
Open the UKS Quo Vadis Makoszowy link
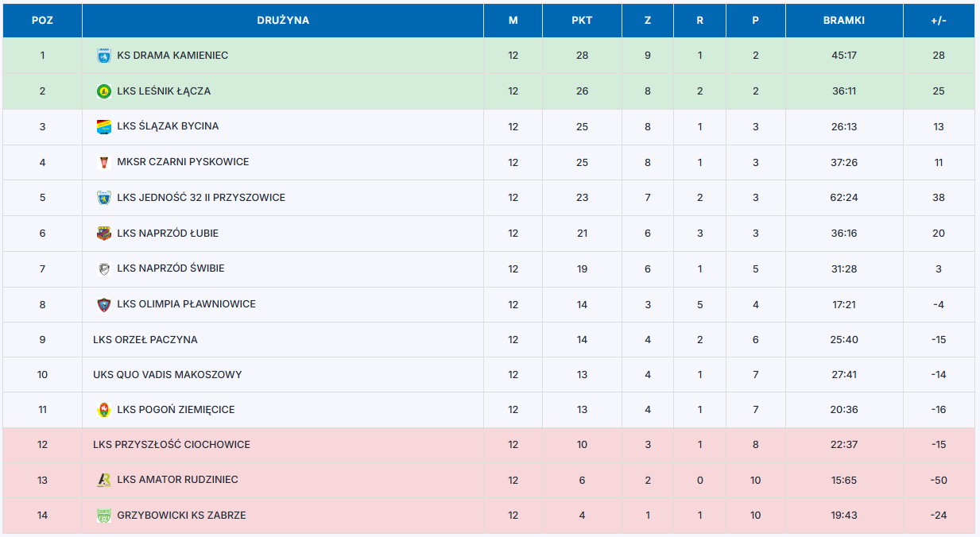(x=168, y=375)
